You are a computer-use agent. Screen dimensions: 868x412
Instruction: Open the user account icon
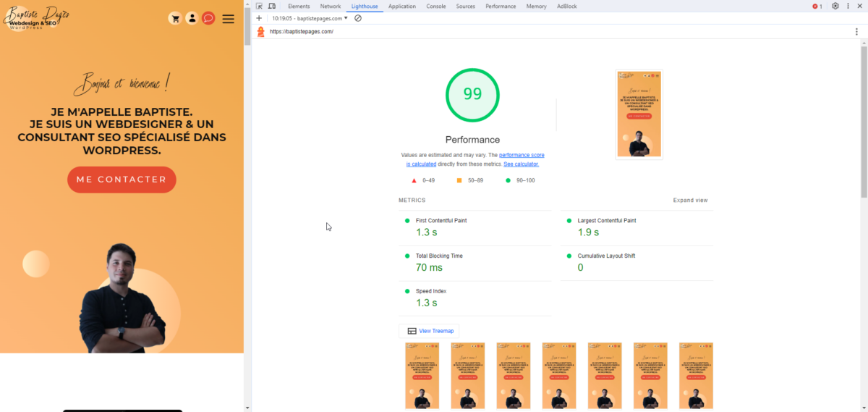click(192, 18)
